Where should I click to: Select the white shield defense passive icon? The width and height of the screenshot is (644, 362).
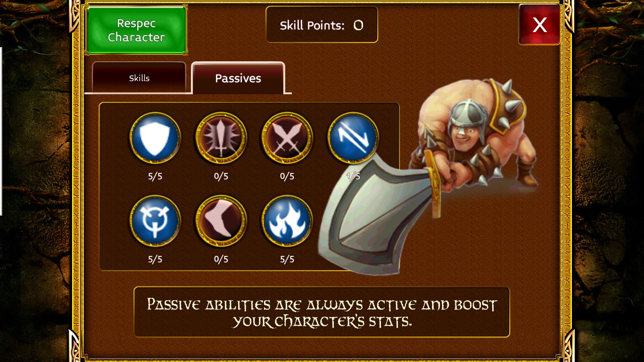coord(155,138)
